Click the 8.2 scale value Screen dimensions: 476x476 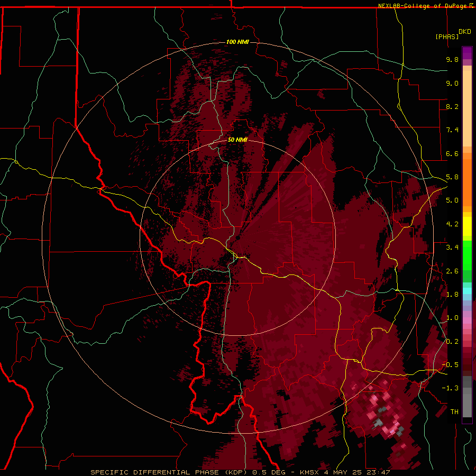[452, 106]
